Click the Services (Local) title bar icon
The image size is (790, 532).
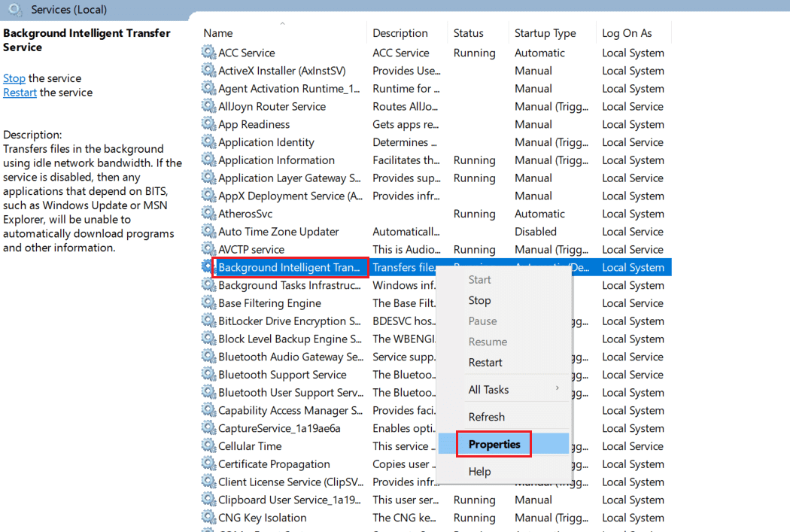14,9
